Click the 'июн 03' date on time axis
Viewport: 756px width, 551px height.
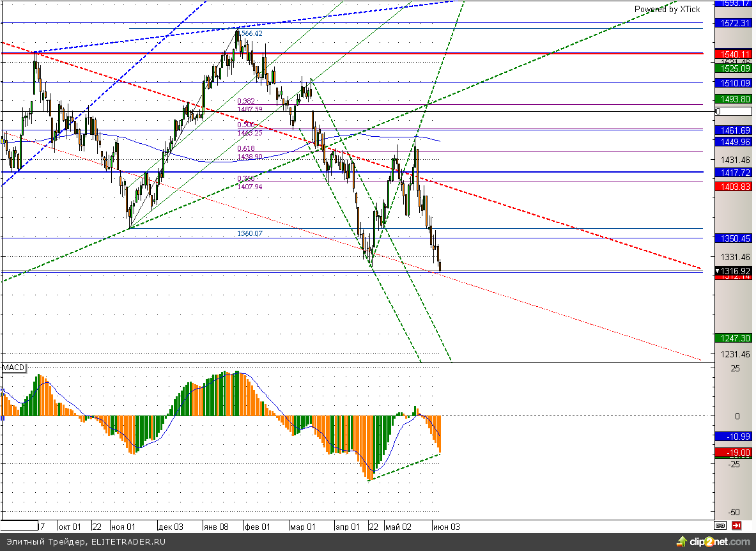pyautogui.click(x=447, y=527)
